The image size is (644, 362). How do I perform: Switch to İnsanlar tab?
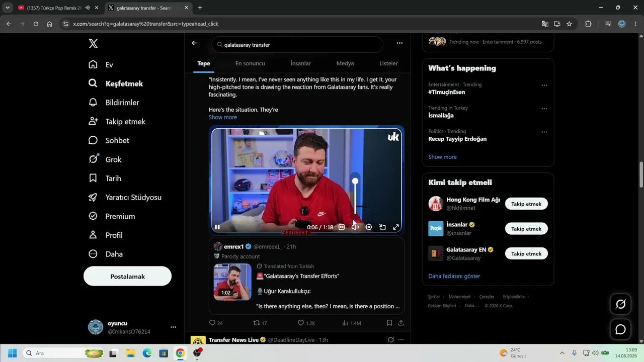tap(300, 63)
